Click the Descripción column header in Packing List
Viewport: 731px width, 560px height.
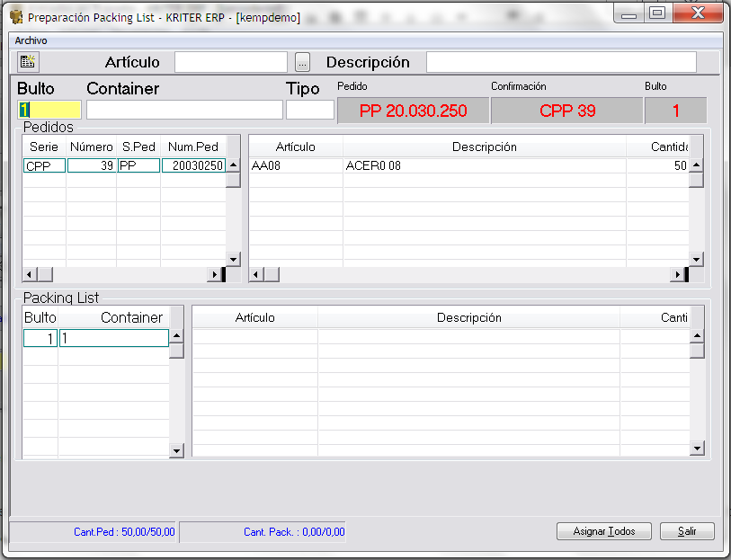468,317
